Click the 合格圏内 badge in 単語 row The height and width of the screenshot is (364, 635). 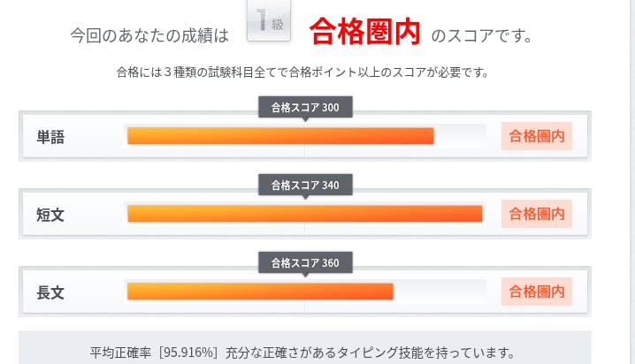(x=537, y=136)
